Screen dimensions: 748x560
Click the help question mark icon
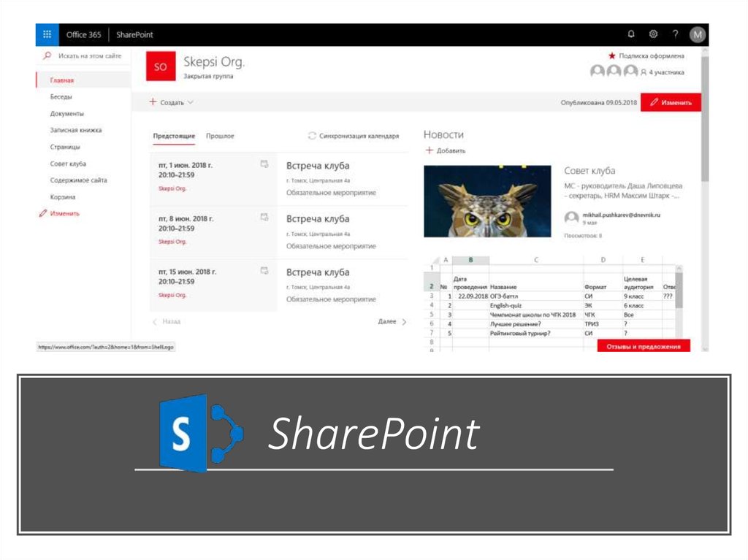675,34
